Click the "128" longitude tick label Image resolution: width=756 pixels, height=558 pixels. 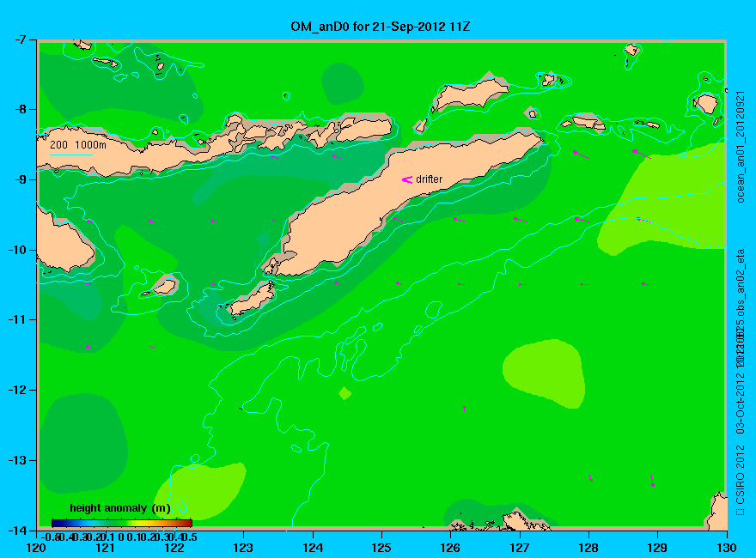(x=588, y=548)
